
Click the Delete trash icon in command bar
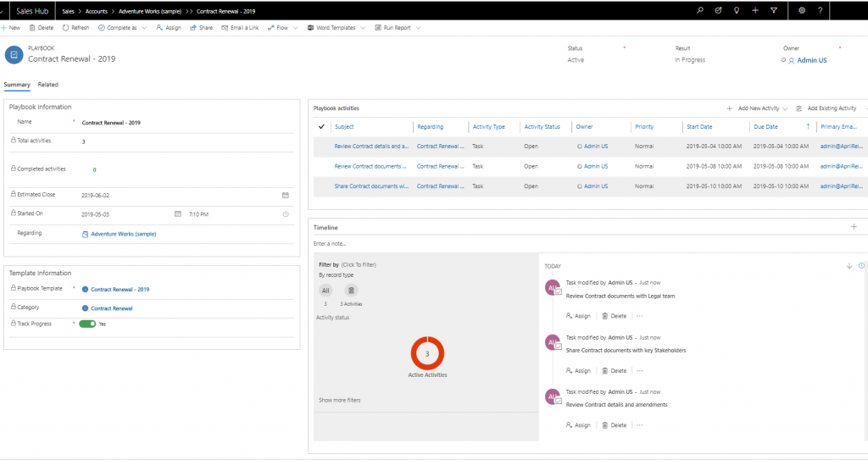click(x=32, y=28)
